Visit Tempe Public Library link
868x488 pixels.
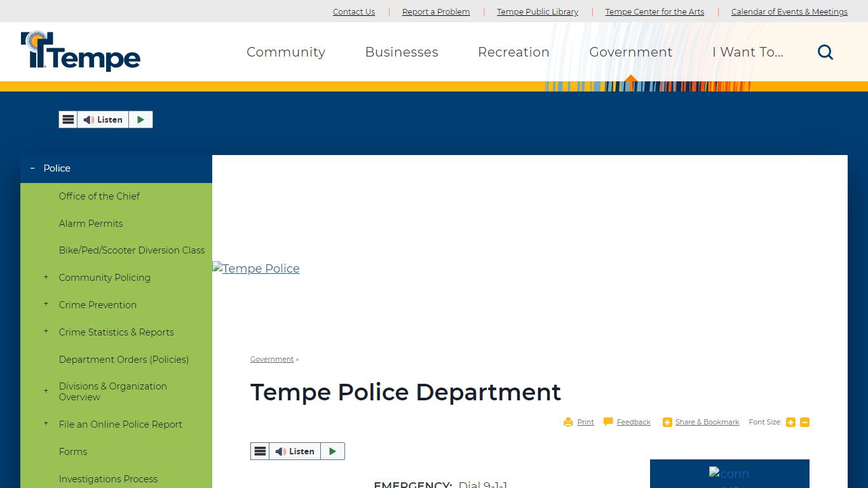pyautogui.click(x=538, y=11)
